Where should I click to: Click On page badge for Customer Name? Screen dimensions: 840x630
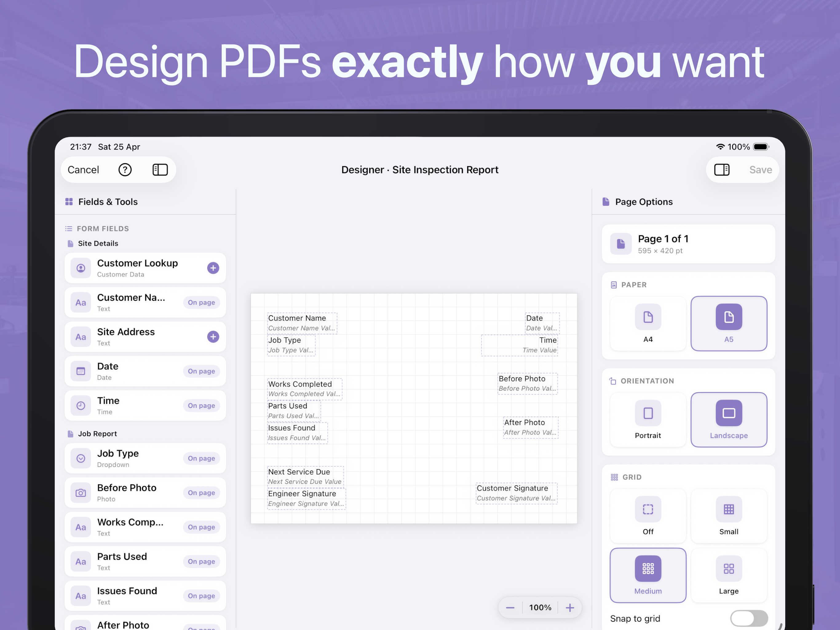(x=201, y=302)
